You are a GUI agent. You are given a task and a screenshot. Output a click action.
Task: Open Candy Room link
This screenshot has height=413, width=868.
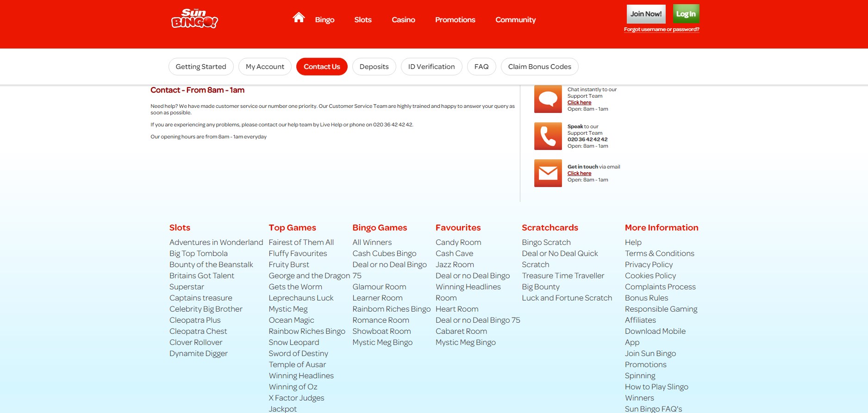458,242
